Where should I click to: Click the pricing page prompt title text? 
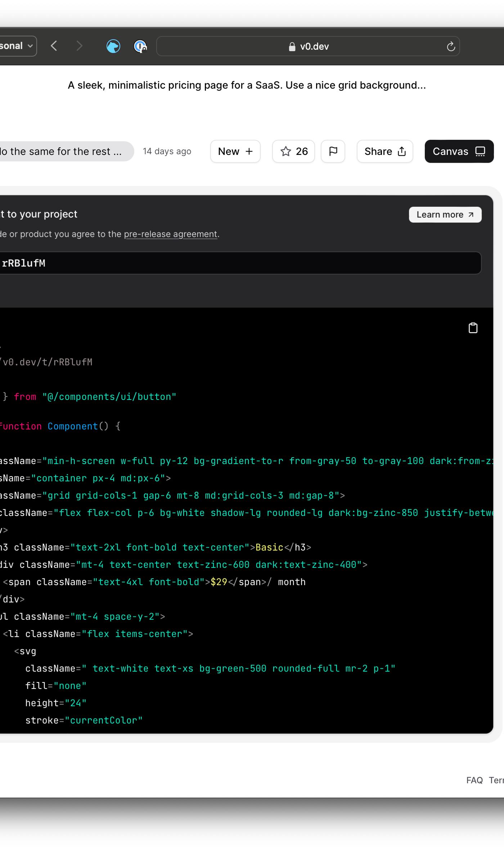coord(247,85)
